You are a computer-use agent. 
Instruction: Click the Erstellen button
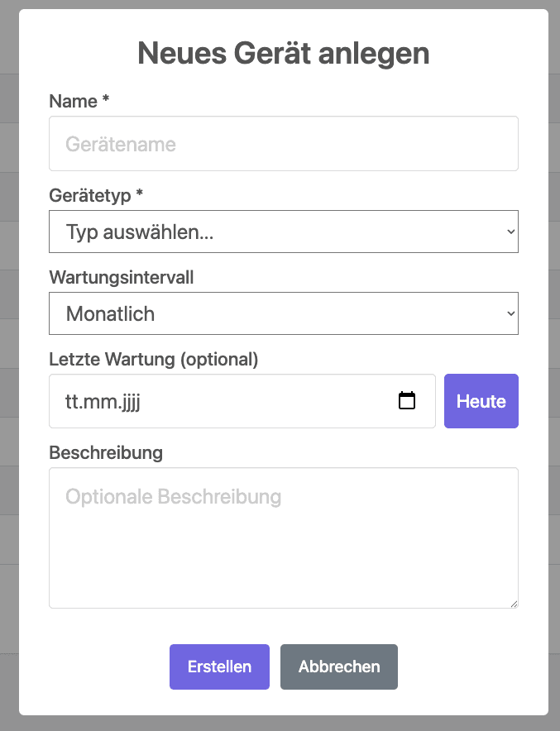tap(219, 666)
